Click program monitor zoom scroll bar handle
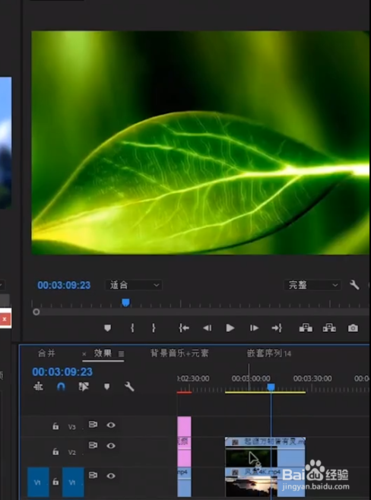The image size is (371, 500). point(36,312)
